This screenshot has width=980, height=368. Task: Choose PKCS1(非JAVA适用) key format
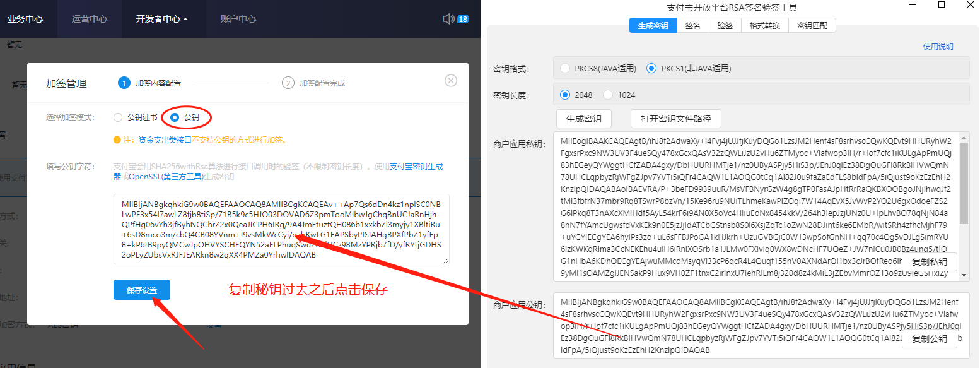651,68
